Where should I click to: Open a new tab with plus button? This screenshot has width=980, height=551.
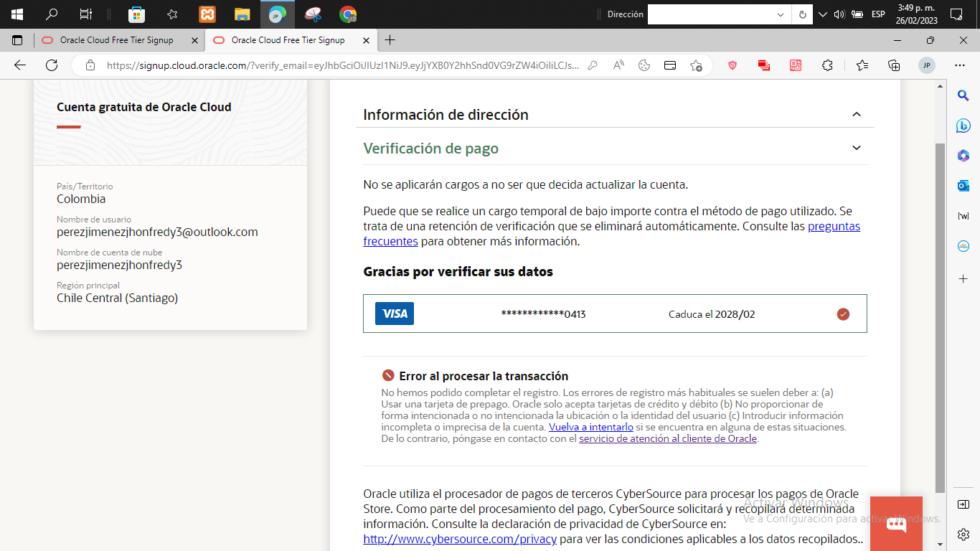tap(390, 40)
